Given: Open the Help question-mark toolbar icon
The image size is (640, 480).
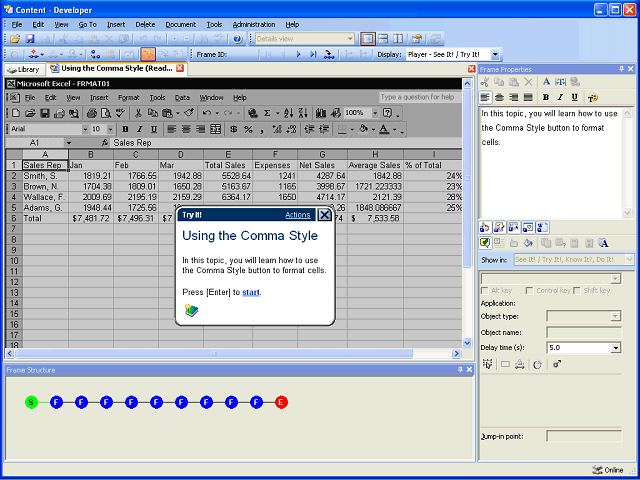Looking at the screenshot, I should [x=238, y=39].
